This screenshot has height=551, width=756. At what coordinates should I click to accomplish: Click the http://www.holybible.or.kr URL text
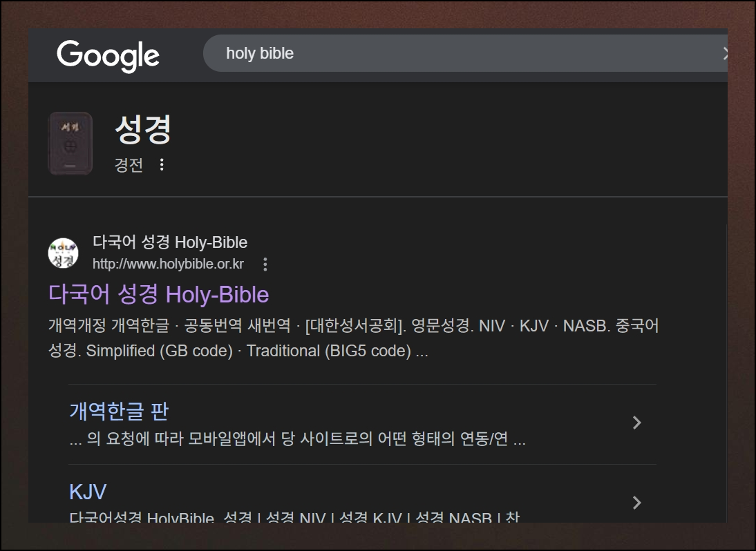168,264
